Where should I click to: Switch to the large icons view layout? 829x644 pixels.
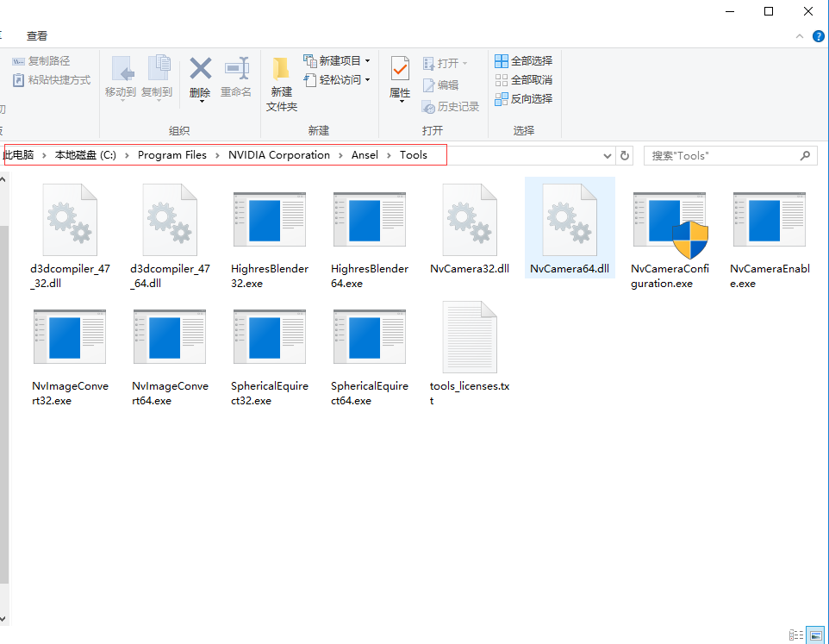pos(815,635)
